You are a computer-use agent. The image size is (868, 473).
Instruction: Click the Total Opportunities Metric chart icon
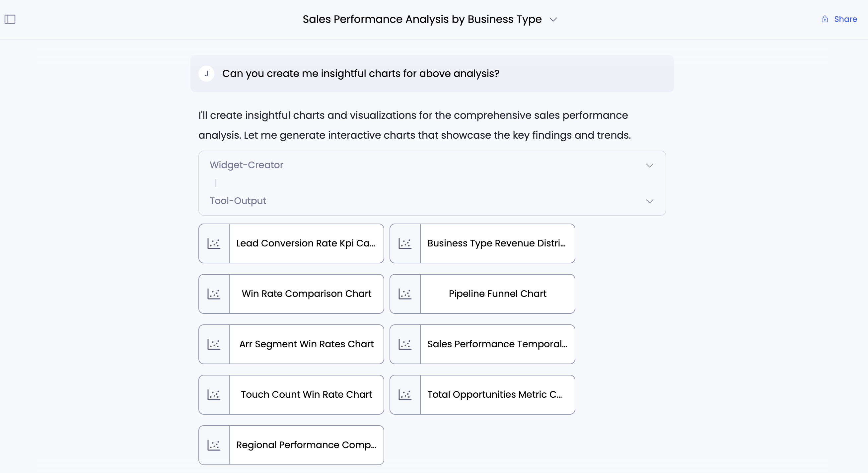tap(405, 394)
